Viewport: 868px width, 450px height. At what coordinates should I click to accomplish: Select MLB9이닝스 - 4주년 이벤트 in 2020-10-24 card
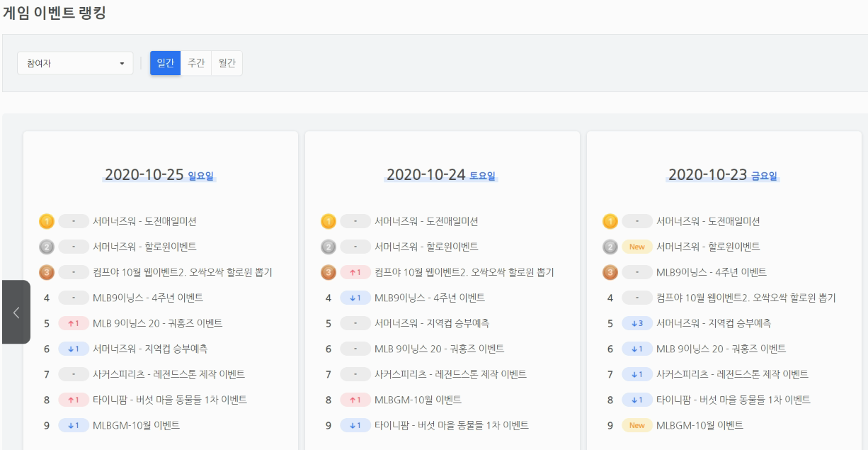click(x=430, y=298)
